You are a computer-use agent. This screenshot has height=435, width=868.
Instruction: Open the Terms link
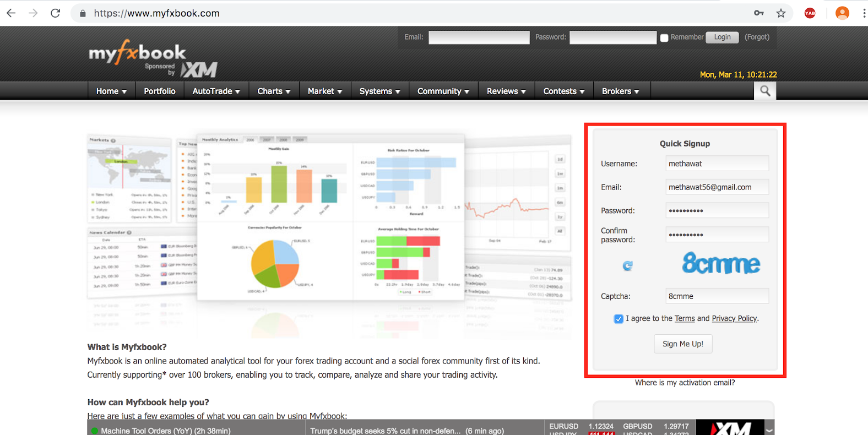[685, 318]
